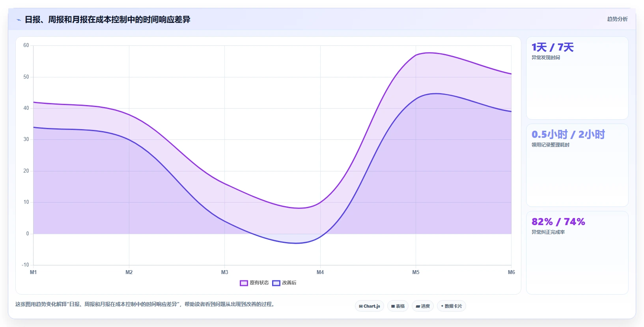Click the M3 axis label
Viewport: 644px width, 327px height.
tap(225, 272)
